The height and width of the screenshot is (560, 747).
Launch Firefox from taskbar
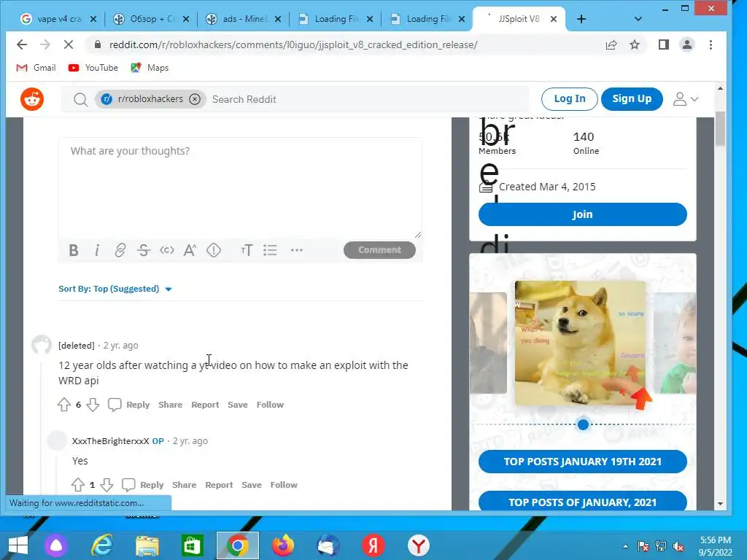pyautogui.click(x=283, y=545)
